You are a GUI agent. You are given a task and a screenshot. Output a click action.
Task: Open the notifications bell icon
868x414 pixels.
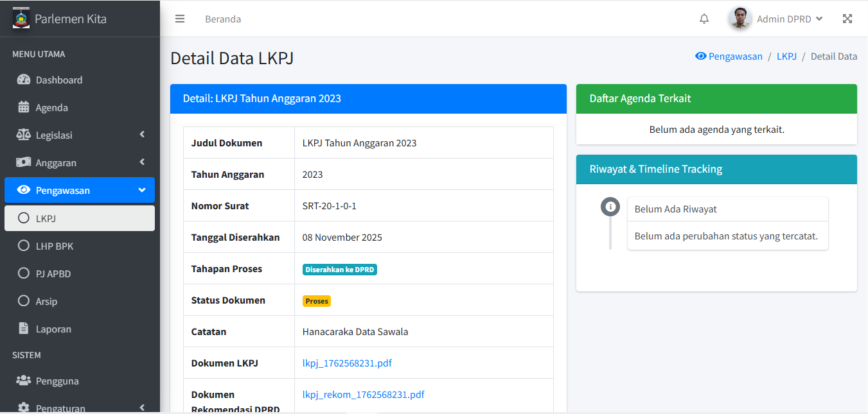coord(704,19)
